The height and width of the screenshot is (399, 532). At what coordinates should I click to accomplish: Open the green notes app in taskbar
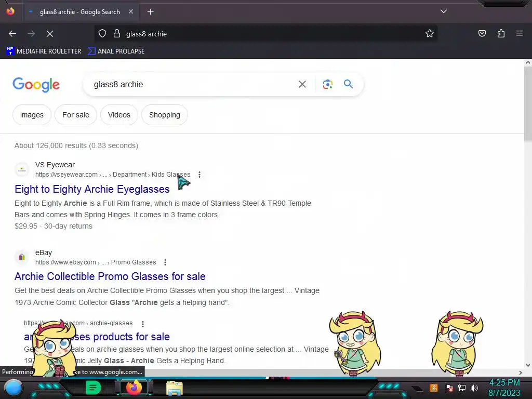(94, 388)
